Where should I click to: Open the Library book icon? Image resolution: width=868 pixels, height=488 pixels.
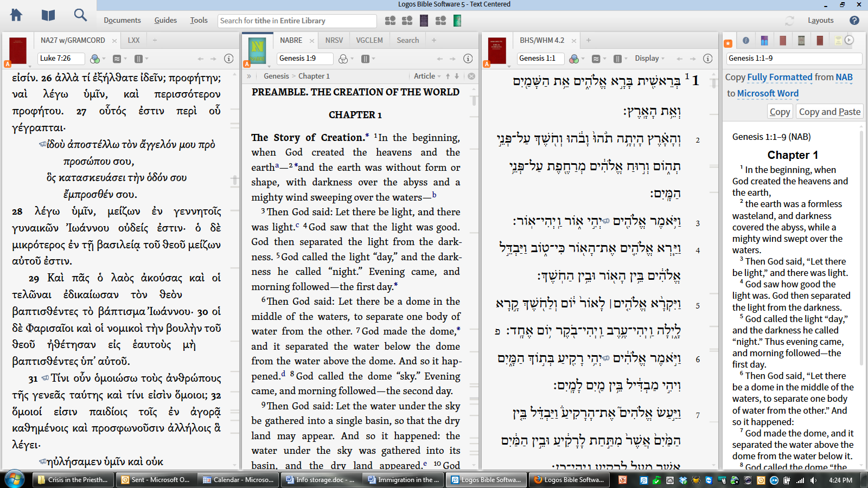(x=48, y=15)
